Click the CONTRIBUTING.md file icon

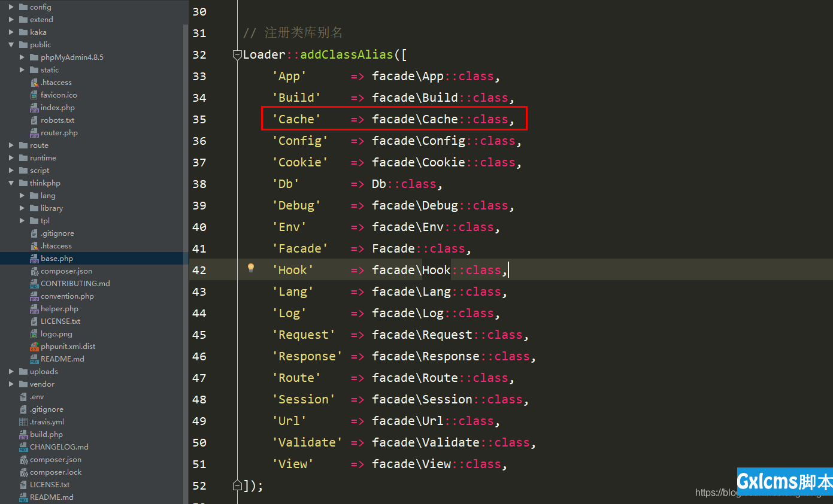coord(34,284)
